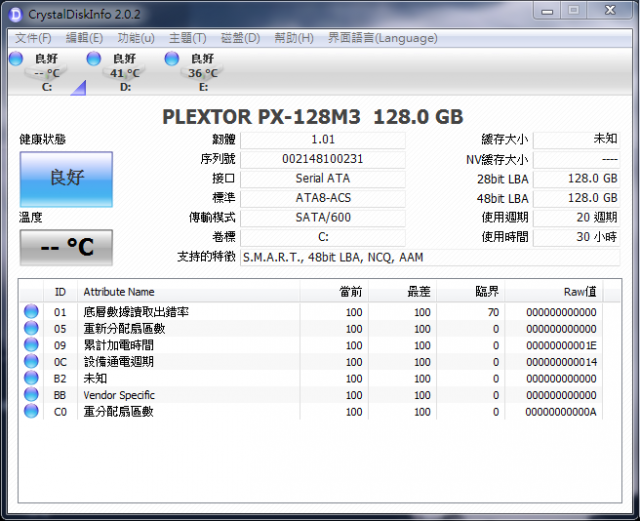Click buffer size field 未知

point(576,140)
